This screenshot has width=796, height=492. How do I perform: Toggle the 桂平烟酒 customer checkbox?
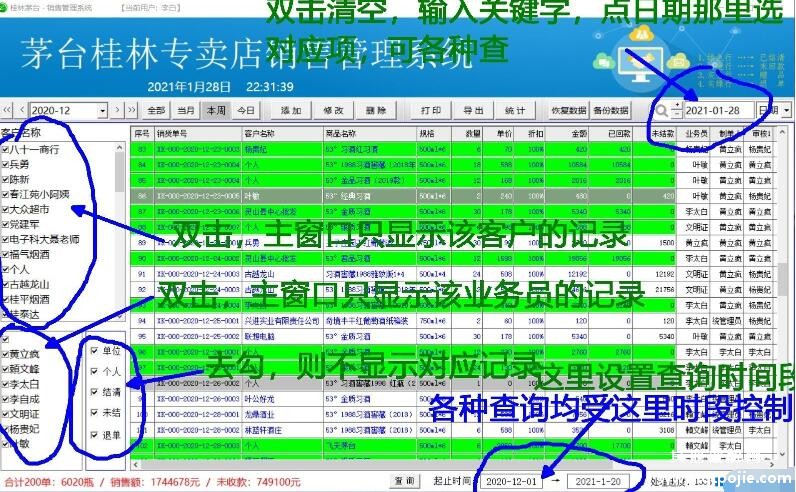(x=5, y=300)
